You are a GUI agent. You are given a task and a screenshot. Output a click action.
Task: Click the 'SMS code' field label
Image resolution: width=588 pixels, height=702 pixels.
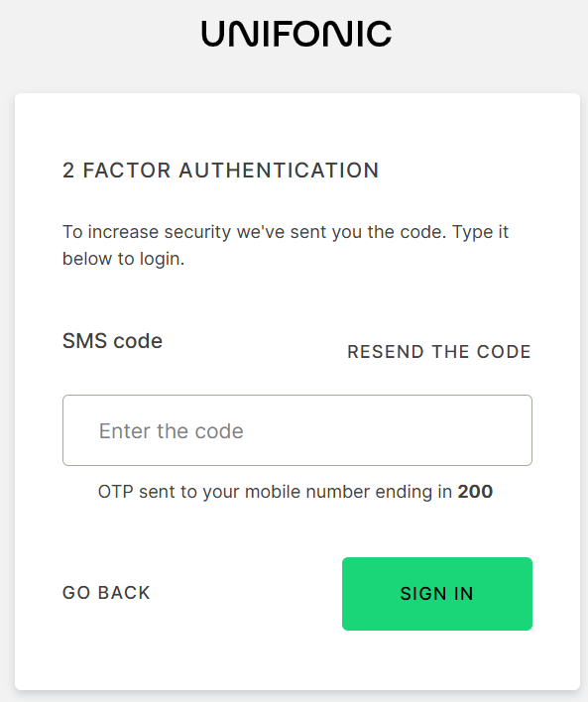click(112, 341)
